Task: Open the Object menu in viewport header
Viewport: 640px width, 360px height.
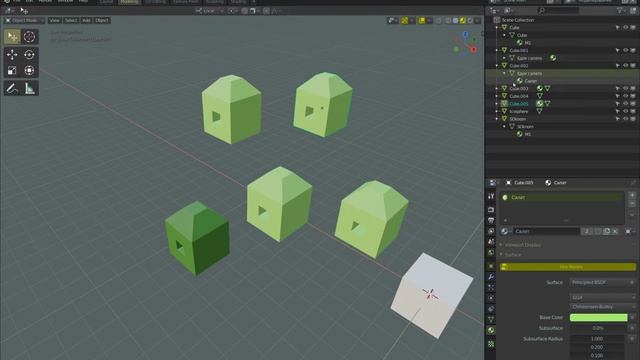Action: pos(102,20)
